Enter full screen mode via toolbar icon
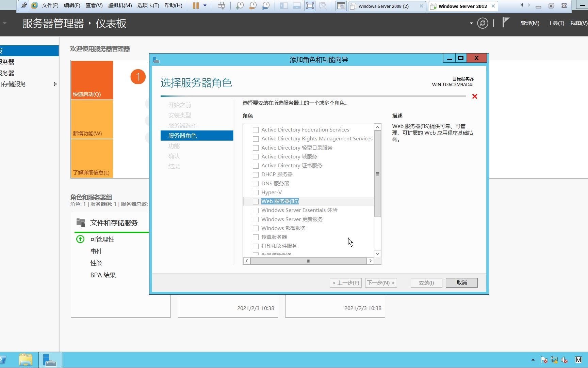This screenshot has height=368, width=588. pyautogui.click(x=310, y=5)
